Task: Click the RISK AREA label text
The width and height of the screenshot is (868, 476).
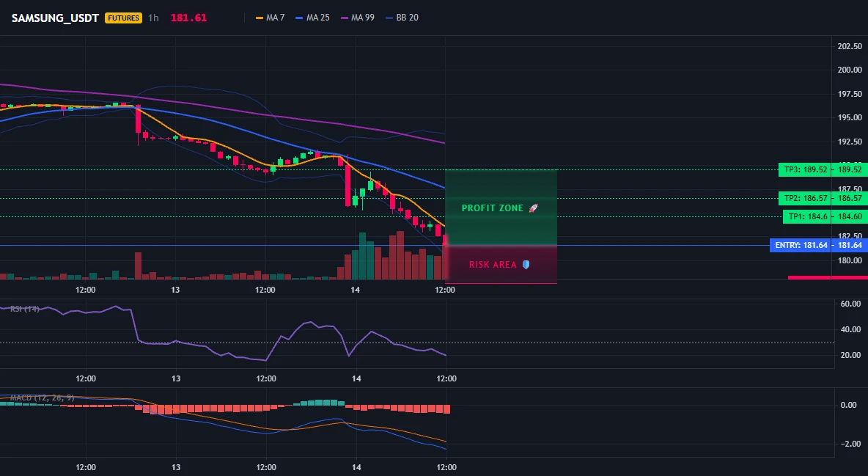Action: tap(493, 265)
